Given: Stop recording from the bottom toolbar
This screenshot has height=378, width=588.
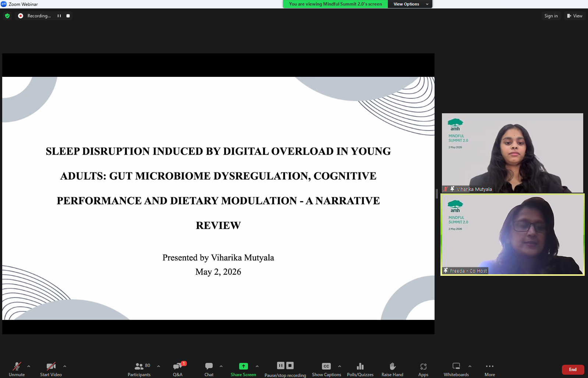Looking at the screenshot, I should coord(290,365).
